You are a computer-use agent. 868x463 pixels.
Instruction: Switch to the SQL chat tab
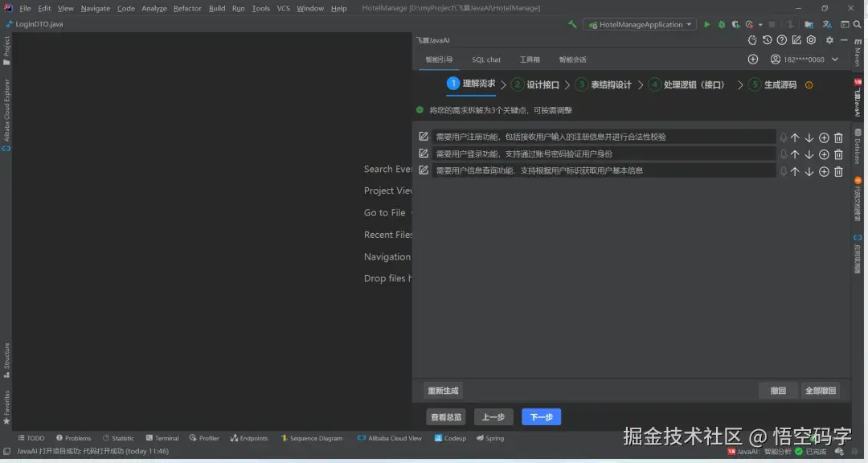pos(486,59)
